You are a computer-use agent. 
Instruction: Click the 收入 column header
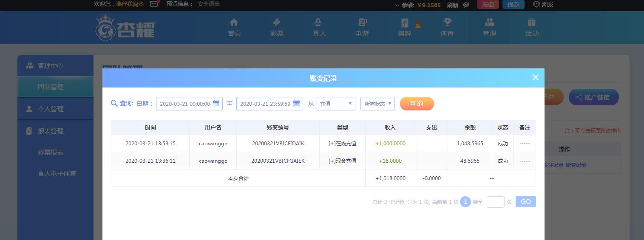pos(390,127)
